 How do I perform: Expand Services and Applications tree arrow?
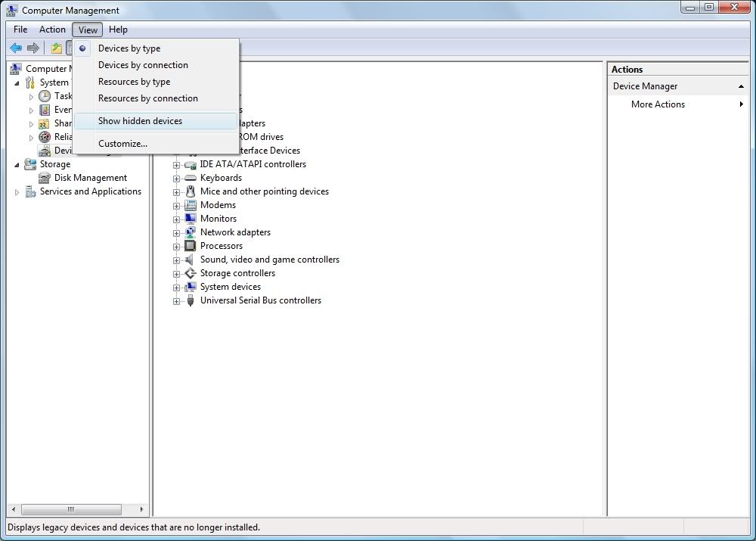pyautogui.click(x=17, y=192)
